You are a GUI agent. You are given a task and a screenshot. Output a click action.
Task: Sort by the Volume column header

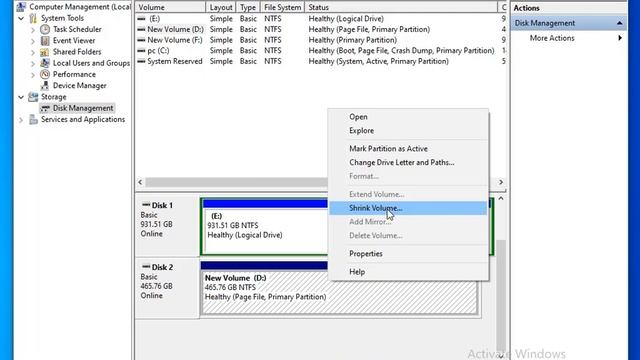click(x=171, y=7)
